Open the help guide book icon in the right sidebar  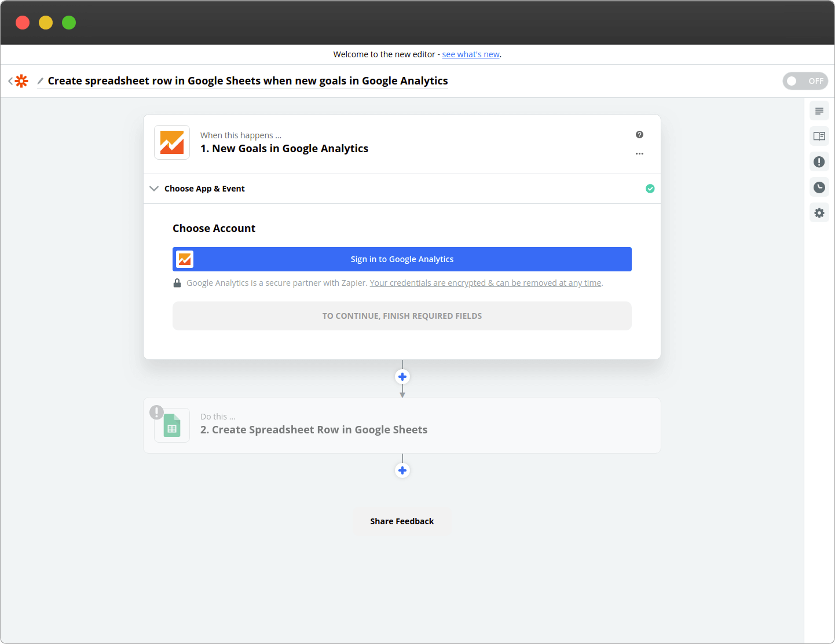(819, 137)
